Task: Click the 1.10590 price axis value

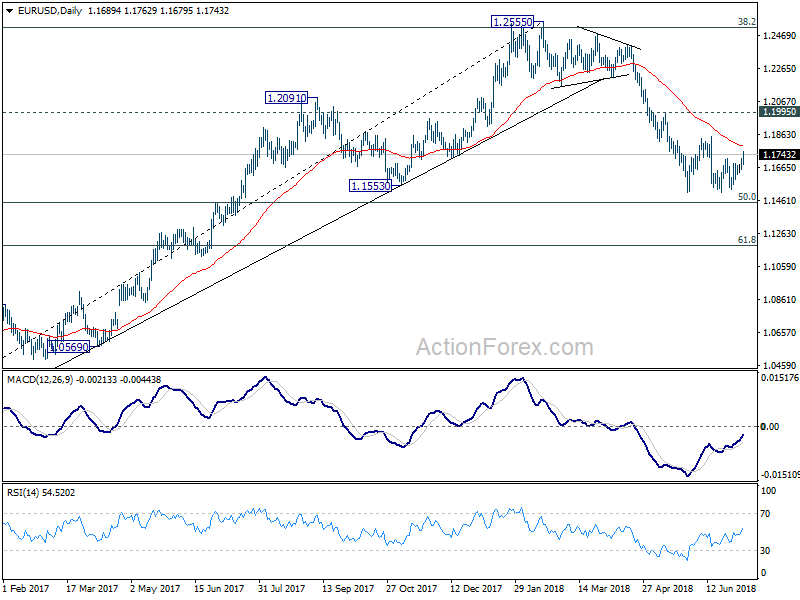Action: coord(779,267)
